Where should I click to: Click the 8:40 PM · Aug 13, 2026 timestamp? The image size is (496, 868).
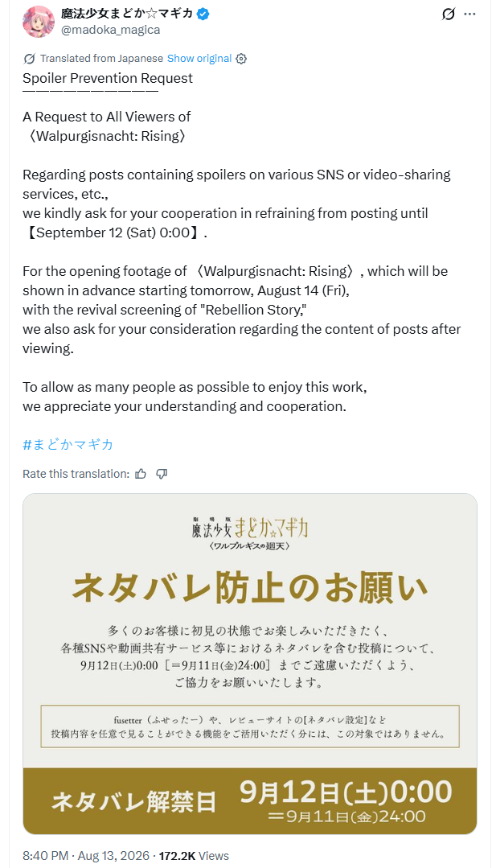click(x=86, y=856)
